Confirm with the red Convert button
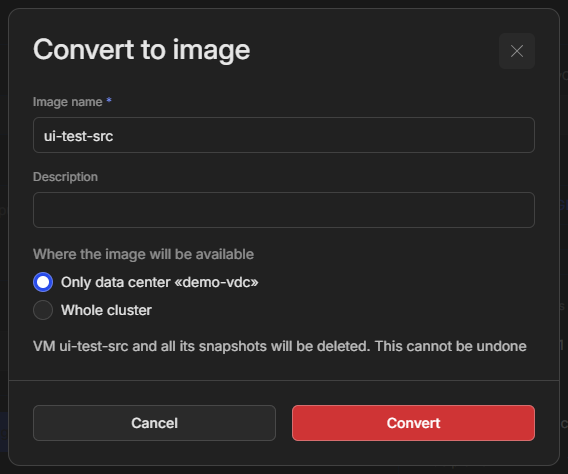Screen dimensions: 568x474 click(x=413, y=423)
